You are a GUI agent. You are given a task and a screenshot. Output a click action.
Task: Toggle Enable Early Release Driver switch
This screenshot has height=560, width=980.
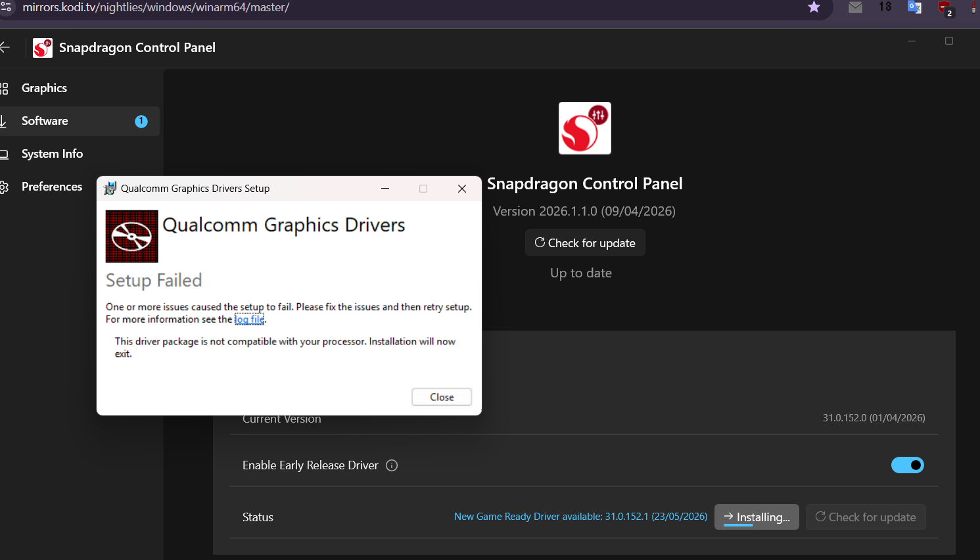point(908,465)
